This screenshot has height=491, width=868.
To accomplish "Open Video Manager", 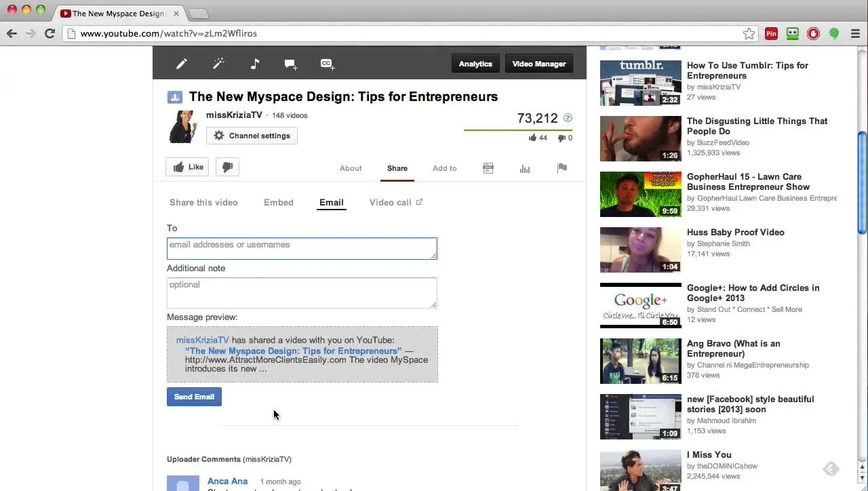I will coord(539,64).
